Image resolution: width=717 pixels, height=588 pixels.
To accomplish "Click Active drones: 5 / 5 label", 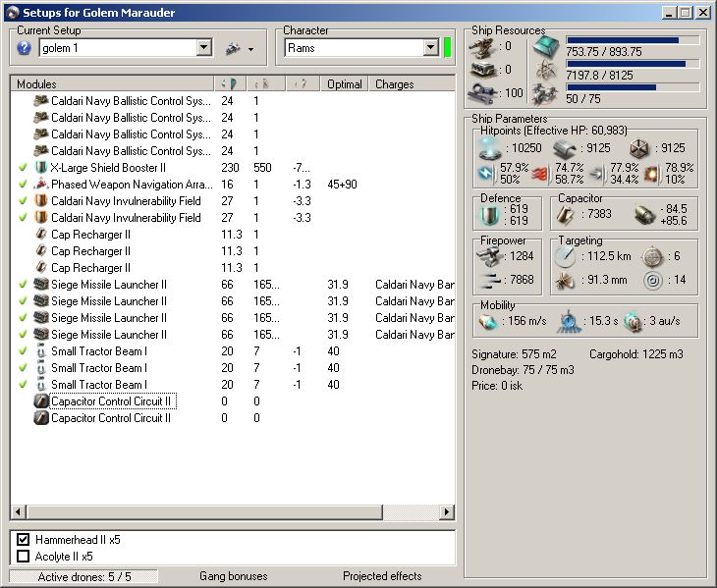I will pos(84,576).
